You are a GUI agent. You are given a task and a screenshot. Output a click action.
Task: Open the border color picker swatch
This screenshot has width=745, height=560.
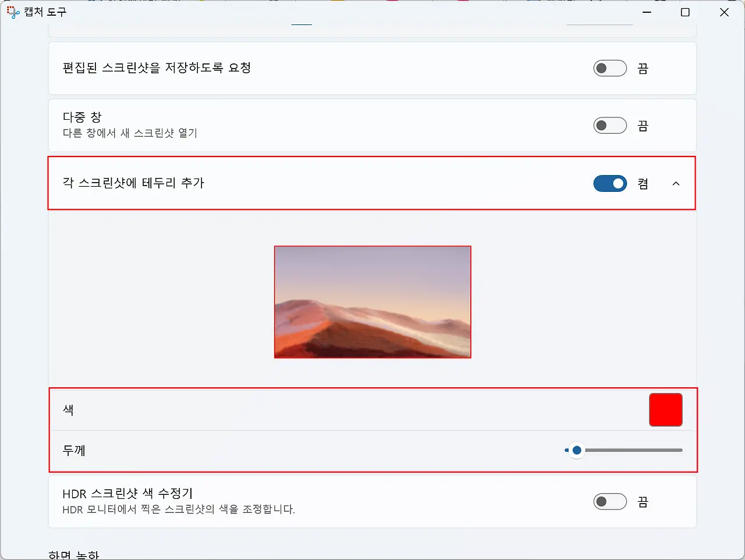click(666, 409)
